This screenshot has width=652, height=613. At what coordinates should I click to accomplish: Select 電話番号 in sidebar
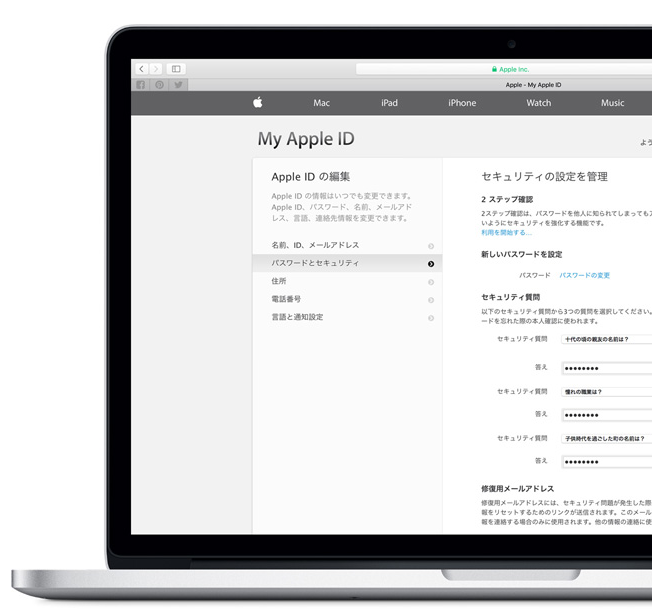(347, 299)
